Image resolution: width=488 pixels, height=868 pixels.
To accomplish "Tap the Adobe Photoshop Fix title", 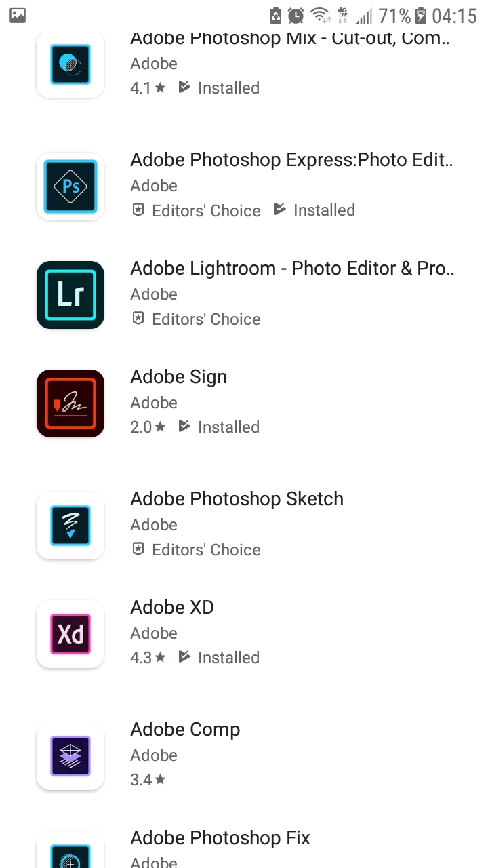I will [220, 838].
